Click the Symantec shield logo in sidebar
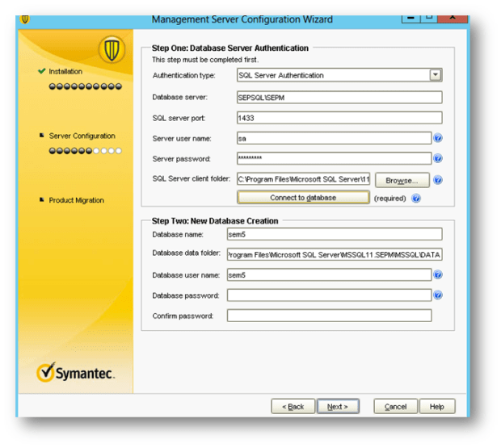This screenshot has height=448, width=501. 111,50
